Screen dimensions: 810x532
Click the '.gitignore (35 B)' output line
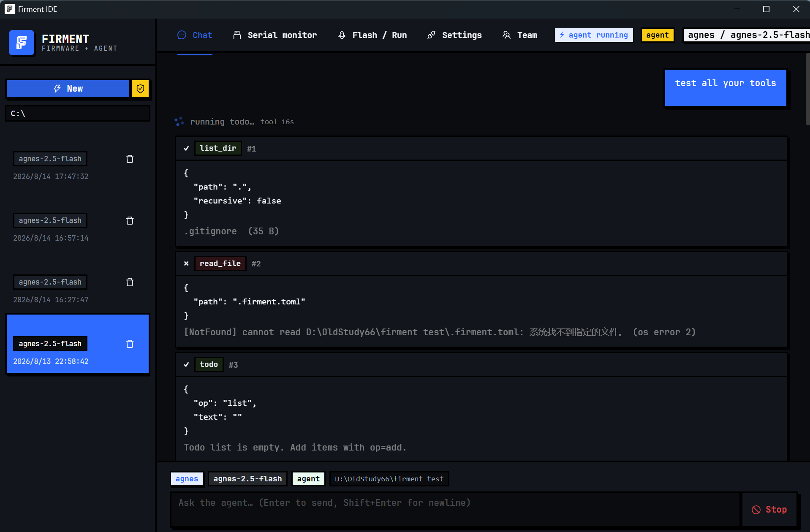pos(231,231)
